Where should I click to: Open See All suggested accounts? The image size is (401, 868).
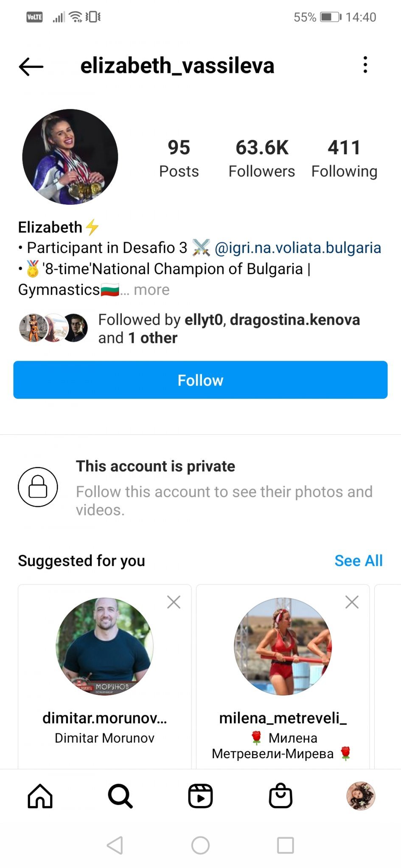(x=358, y=561)
